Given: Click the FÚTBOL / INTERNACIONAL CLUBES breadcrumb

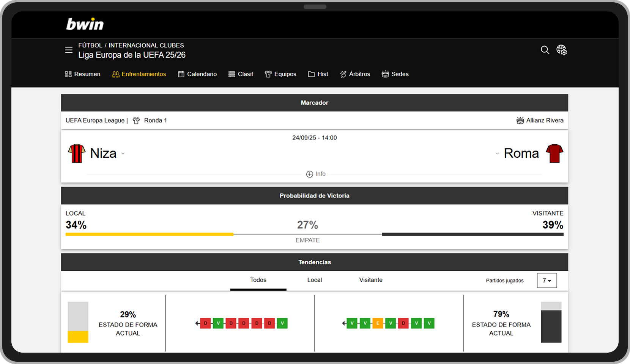Looking at the screenshot, I should (131, 45).
